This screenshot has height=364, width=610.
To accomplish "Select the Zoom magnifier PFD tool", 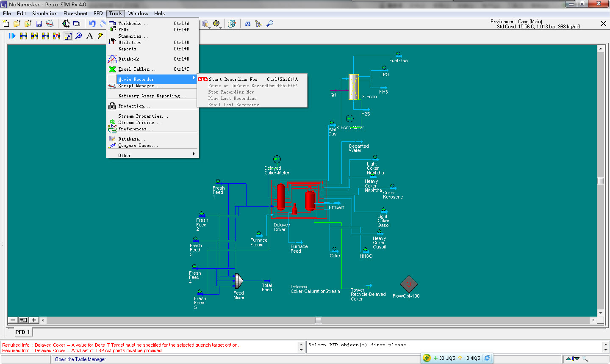I will coord(79,36).
